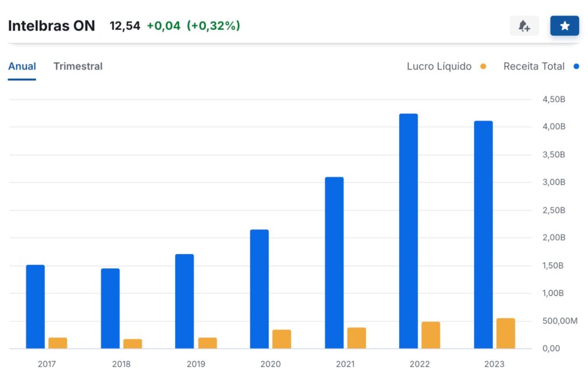Toggle the Lucro Líquido legend label
Screen dimensions: 588x385
tap(439, 66)
